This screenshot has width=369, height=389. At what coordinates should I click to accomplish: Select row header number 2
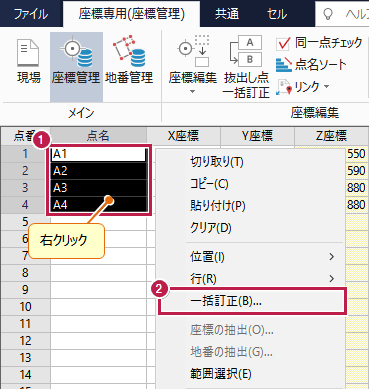tap(25, 171)
